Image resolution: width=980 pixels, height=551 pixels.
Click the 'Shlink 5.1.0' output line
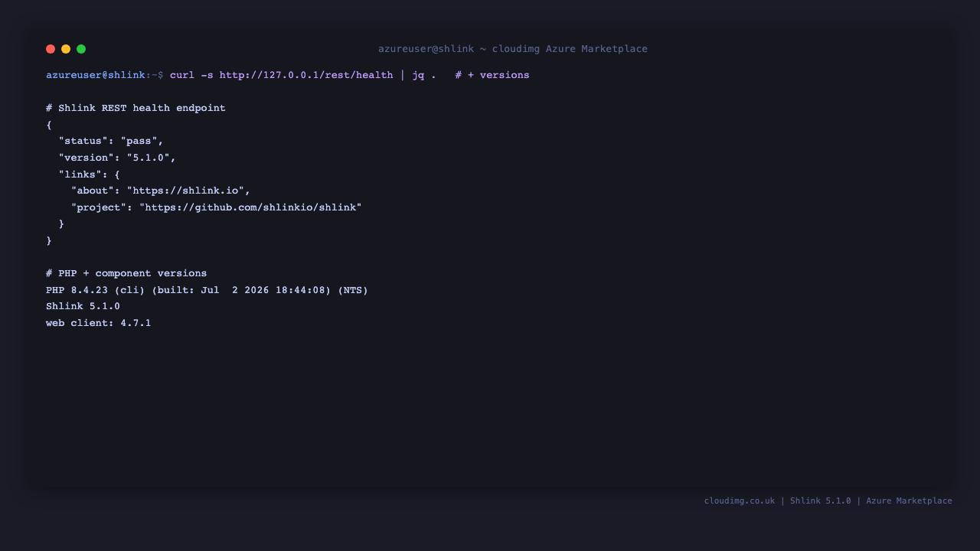tap(83, 306)
